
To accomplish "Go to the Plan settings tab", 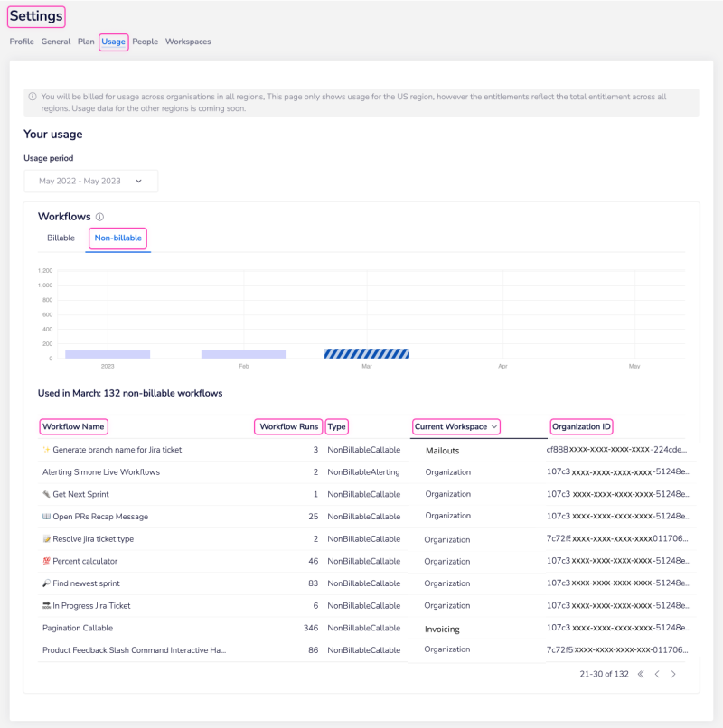I will [86, 42].
